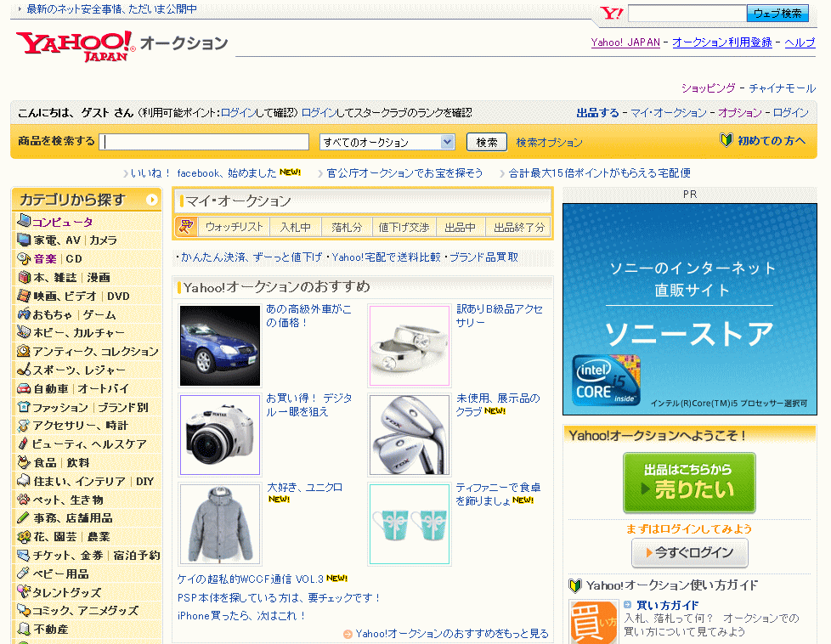Open the ブランド品買取 link
This screenshot has height=644, width=831.
[483, 257]
